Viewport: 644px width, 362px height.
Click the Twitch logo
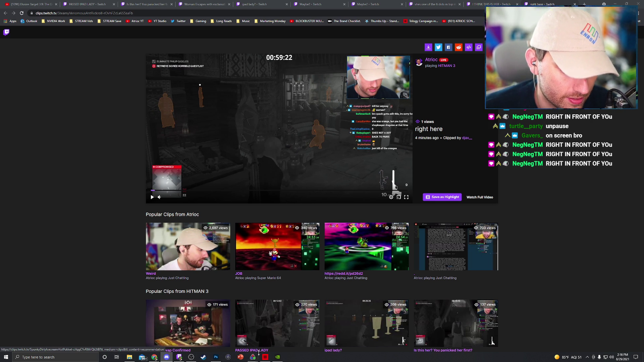click(x=6, y=32)
